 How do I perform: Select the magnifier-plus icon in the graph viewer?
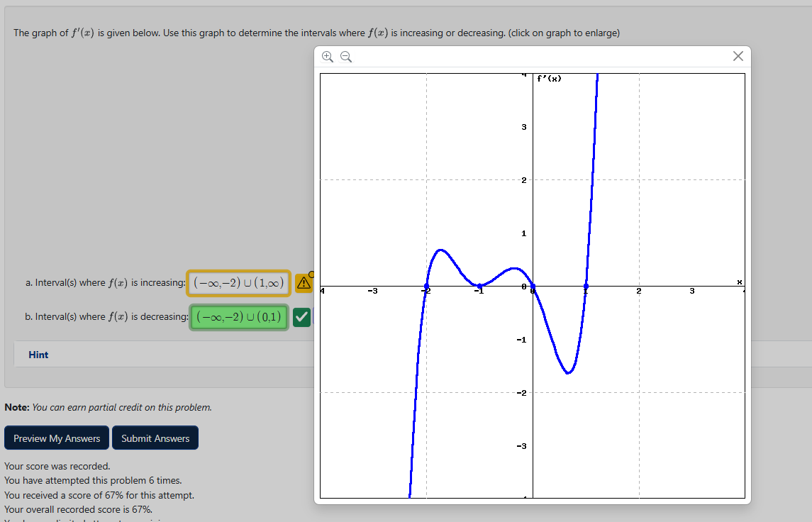pos(327,56)
